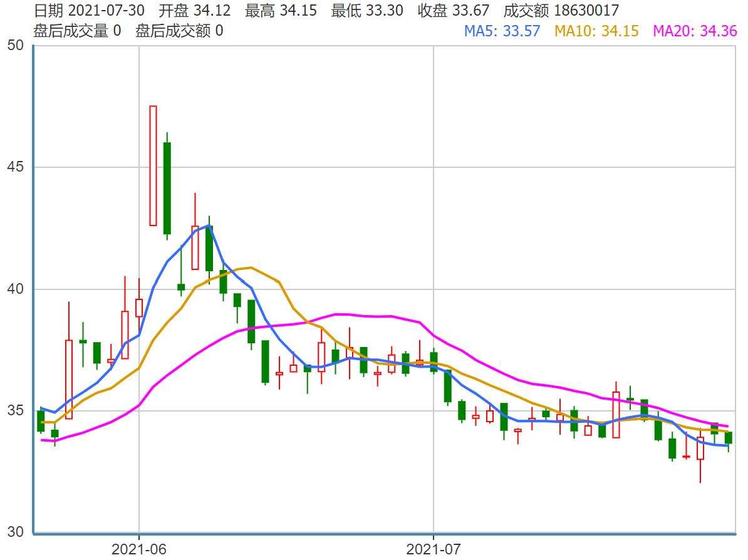
Task: Click the date text 2021-07-30
Action: [x=106, y=10]
